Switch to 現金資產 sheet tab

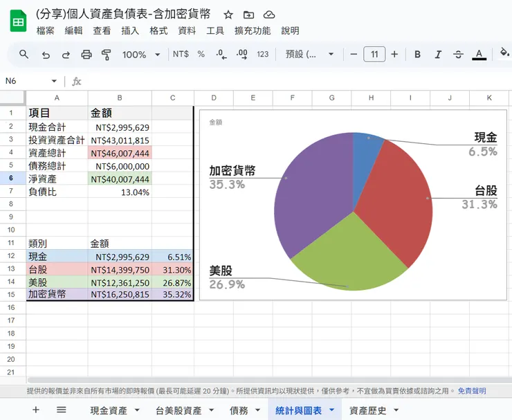tap(109, 410)
